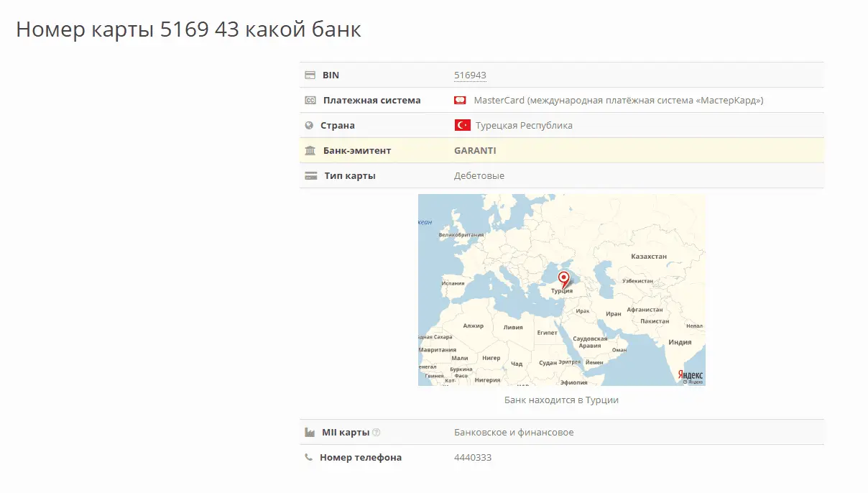Click the industry icon beside MII карты
The height and width of the screenshot is (493, 868).
pos(310,433)
